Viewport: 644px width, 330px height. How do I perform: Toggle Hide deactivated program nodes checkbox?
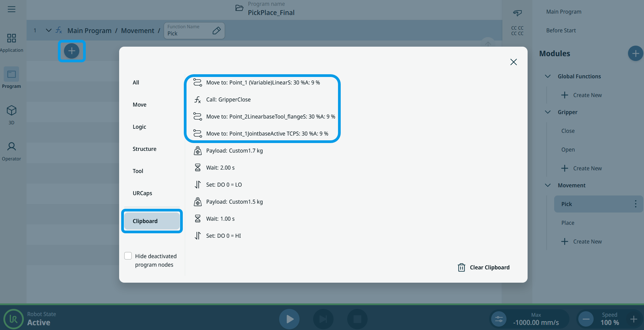(128, 256)
